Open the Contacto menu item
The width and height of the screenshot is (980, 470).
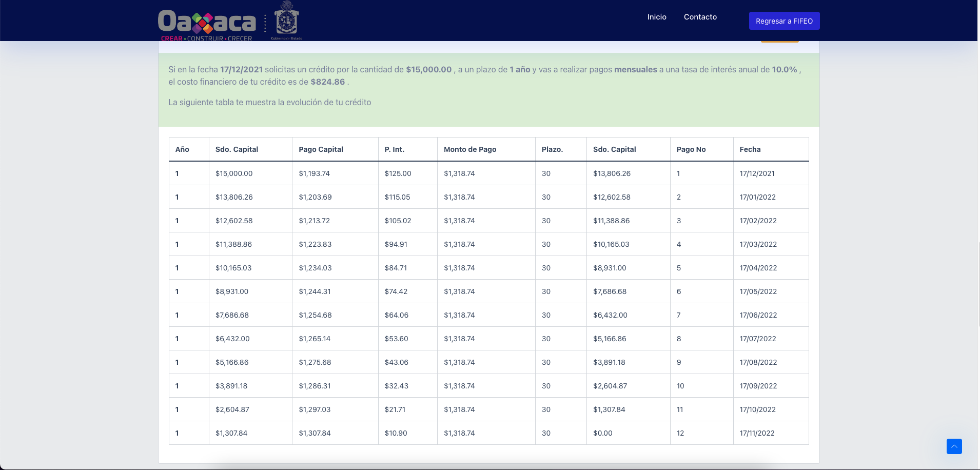pos(700,17)
